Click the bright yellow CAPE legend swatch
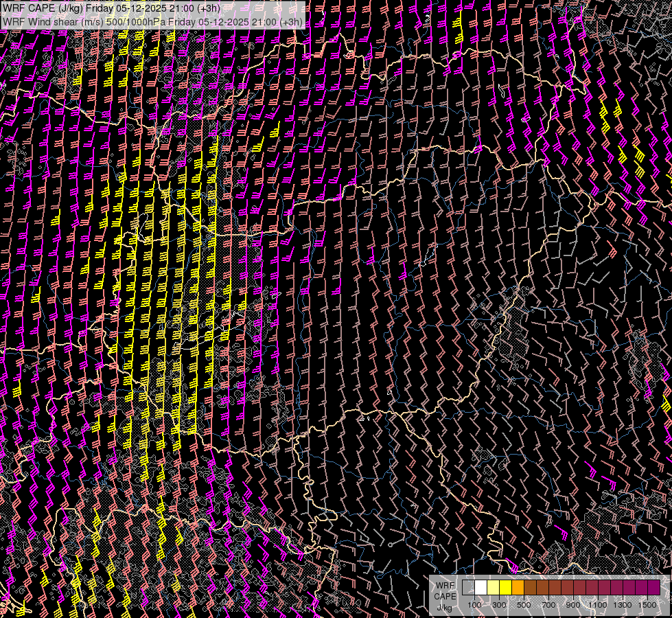672x618 pixels. [x=506, y=588]
